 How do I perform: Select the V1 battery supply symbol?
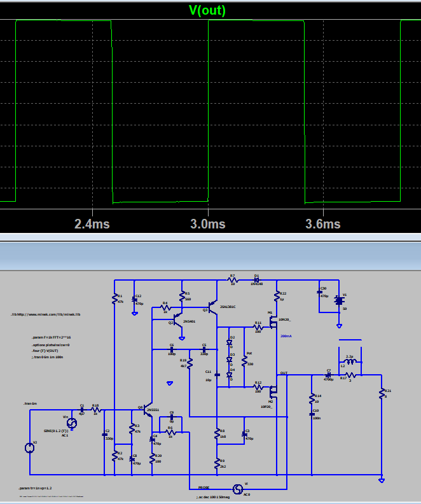tap(339, 301)
